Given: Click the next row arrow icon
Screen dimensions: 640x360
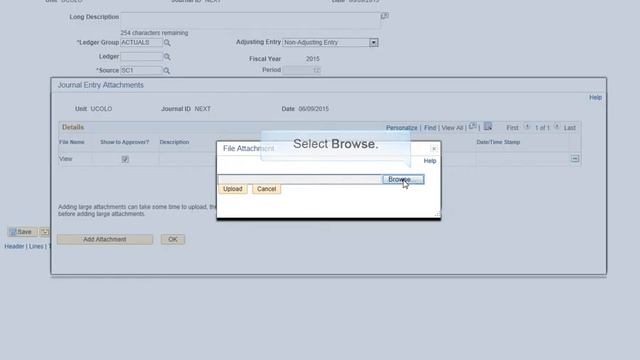Looking at the screenshot, I should click(557, 127).
